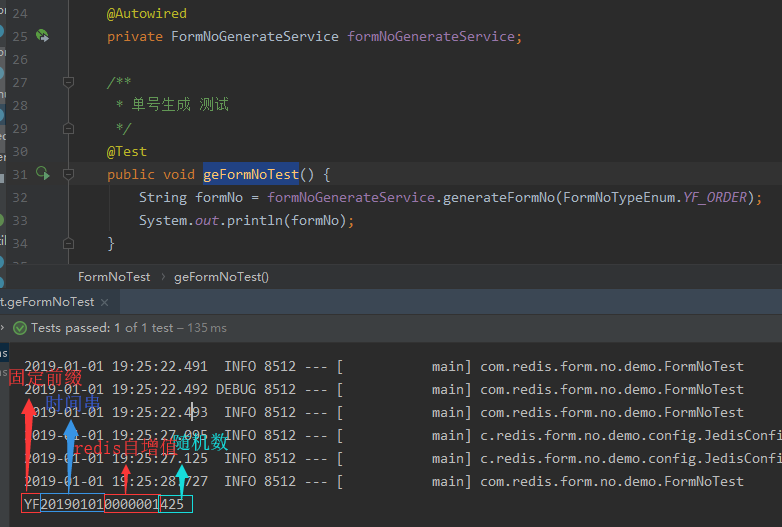Click the formNoGenerateService field name on line 25
Screen dimensions: 782x527
pyautogui.click(x=431, y=36)
